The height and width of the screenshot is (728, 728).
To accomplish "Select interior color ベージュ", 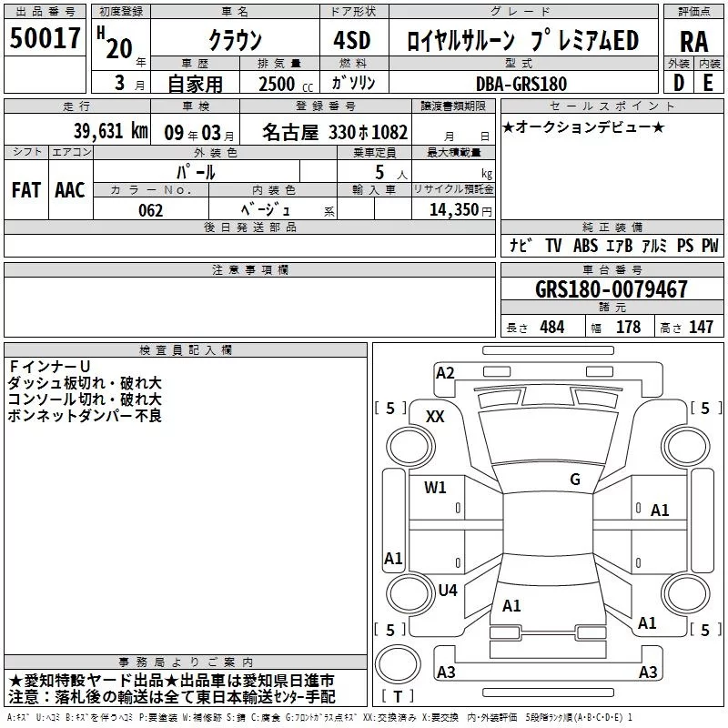I will (x=266, y=209).
